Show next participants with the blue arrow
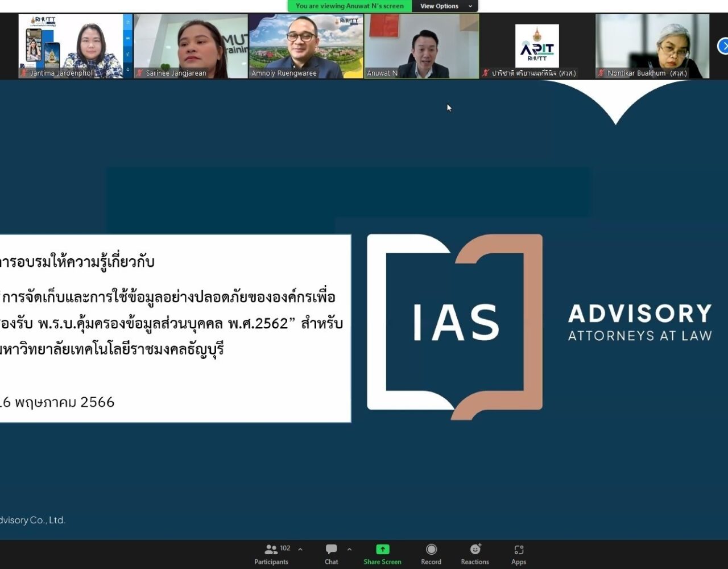 [x=723, y=46]
